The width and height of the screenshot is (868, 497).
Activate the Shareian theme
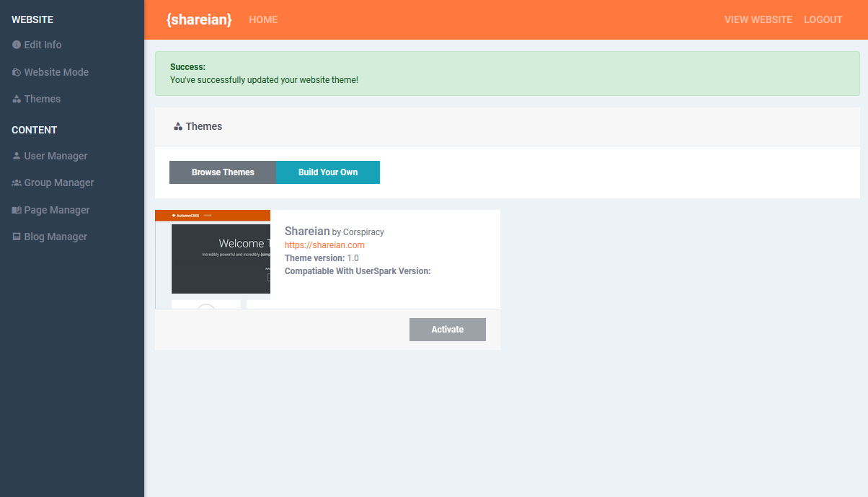click(x=448, y=330)
